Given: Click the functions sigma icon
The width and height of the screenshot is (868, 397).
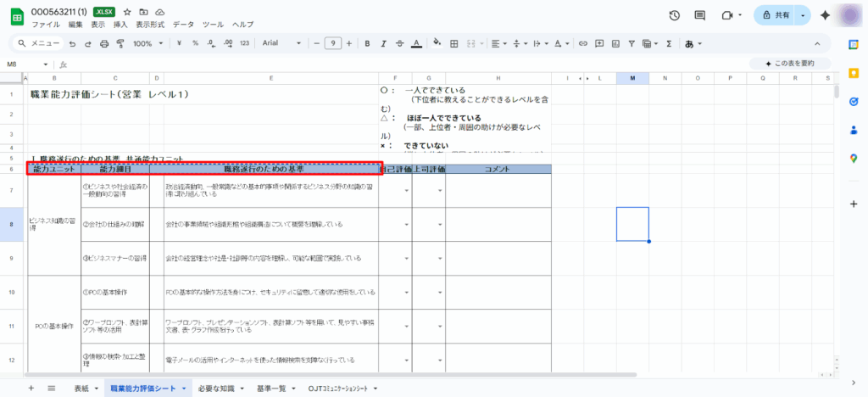Looking at the screenshot, I should [669, 43].
